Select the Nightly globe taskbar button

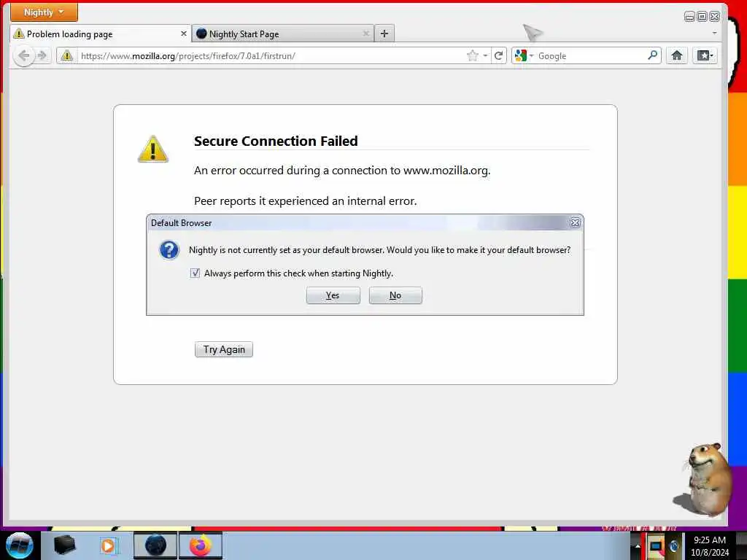[x=155, y=545]
